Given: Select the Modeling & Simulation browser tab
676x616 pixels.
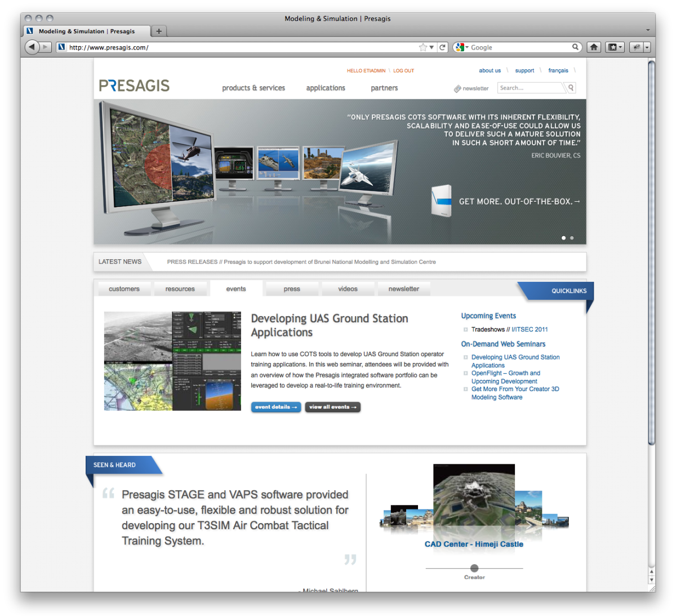Looking at the screenshot, I should 87,31.
